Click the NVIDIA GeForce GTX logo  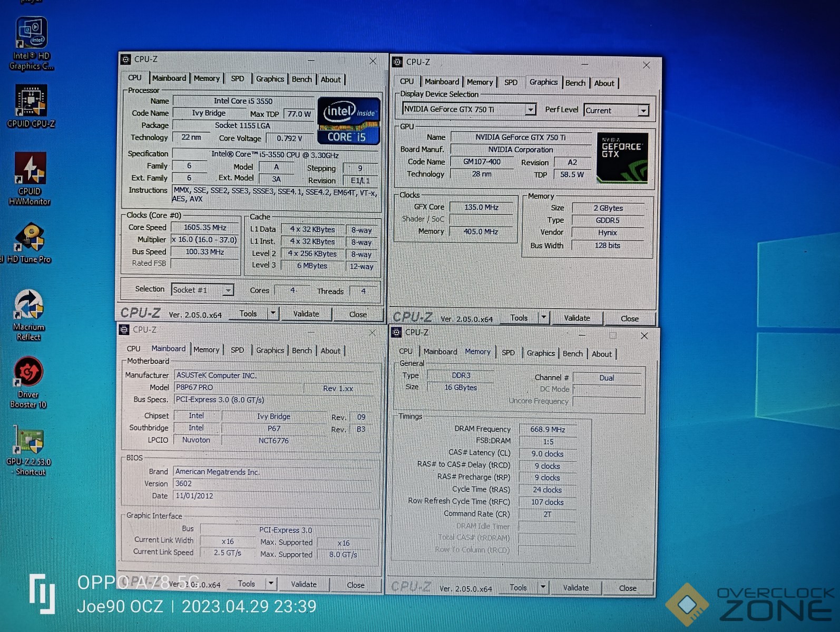[x=622, y=158]
